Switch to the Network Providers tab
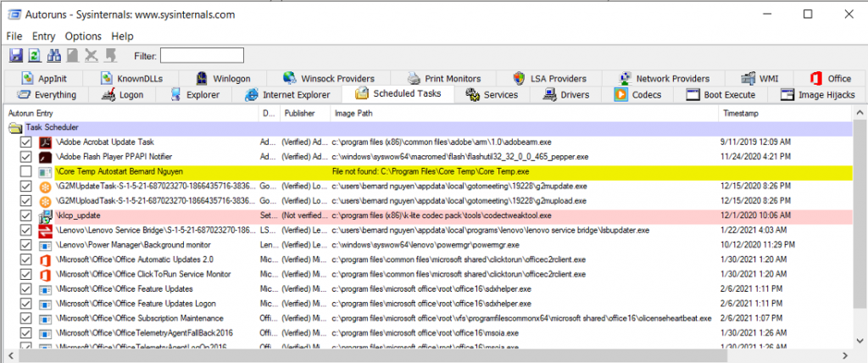868x363 pixels. pos(665,79)
